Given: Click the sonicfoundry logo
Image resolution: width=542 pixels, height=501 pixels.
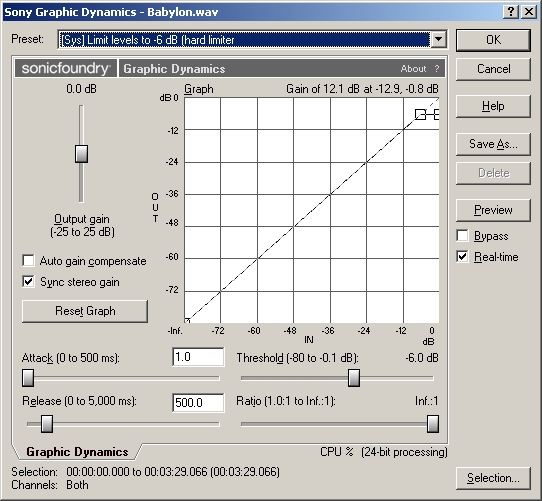Looking at the screenshot, I should [66, 68].
